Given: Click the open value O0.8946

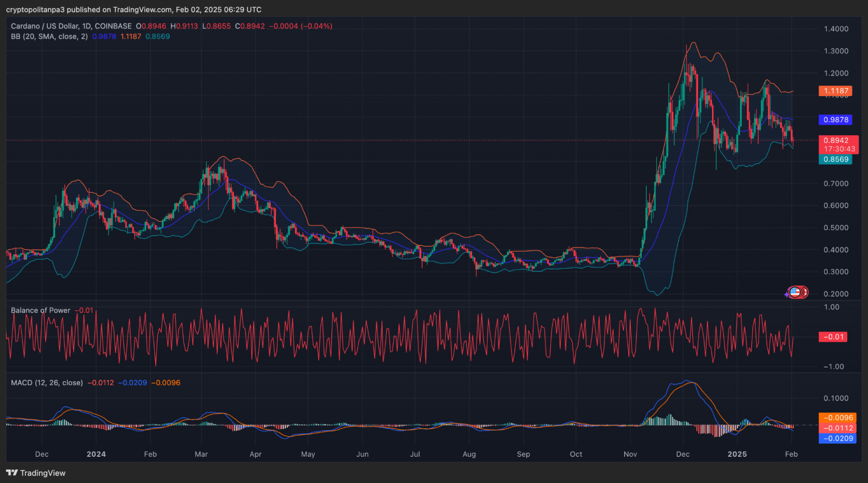Looking at the screenshot, I should [x=151, y=26].
